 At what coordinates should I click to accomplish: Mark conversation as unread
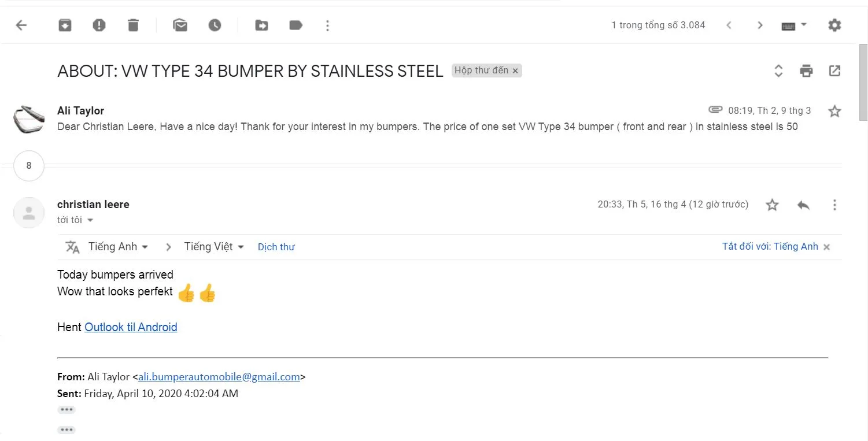[x=180, y=25]
